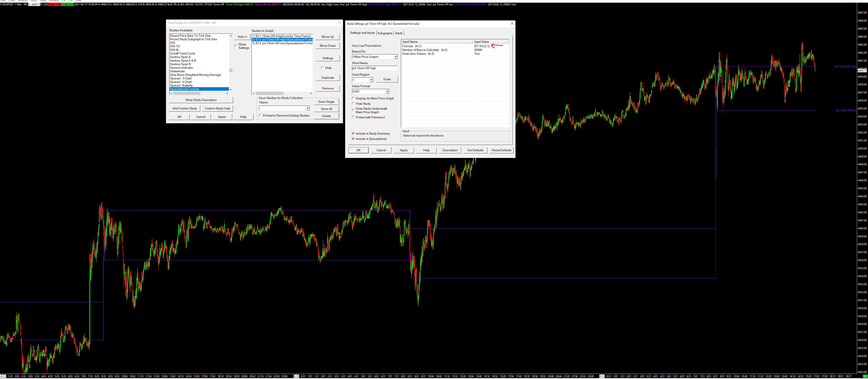The height and width of the screenshot is (379, 868).
Task: Switch to the Subgraphs tab
Action: tap(385, 33)
